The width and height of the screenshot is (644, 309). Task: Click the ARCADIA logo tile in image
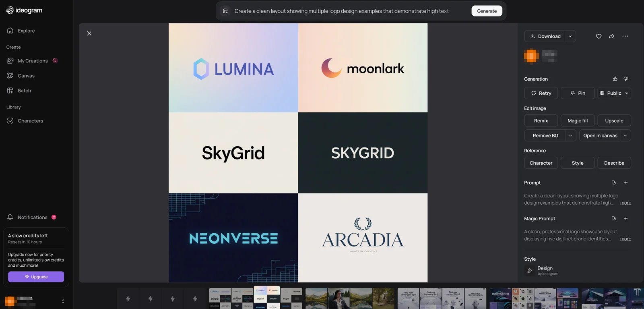tap(363, 238)
